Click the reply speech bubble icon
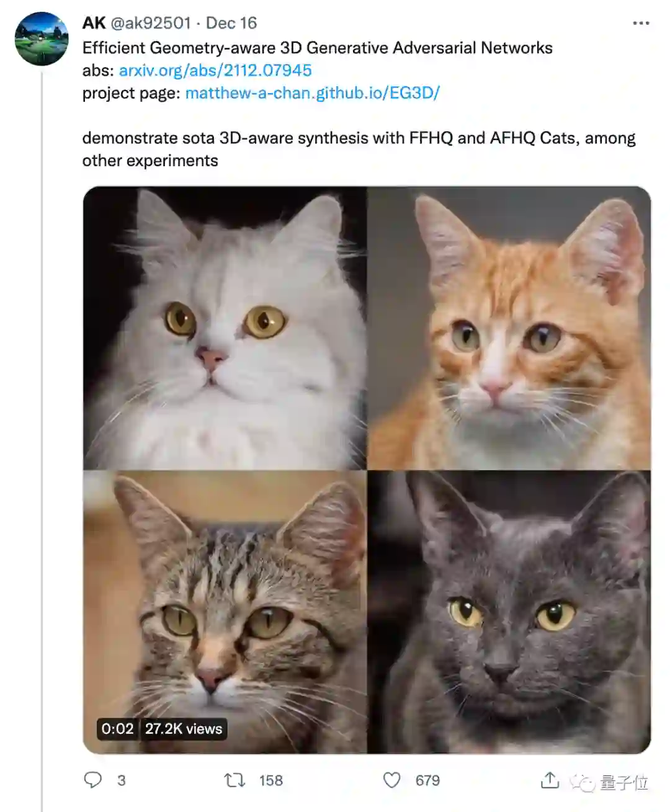 [x=92, y=779]
